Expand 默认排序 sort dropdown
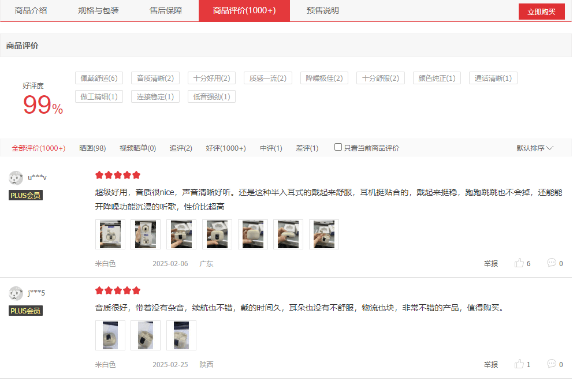 point(534,148)
